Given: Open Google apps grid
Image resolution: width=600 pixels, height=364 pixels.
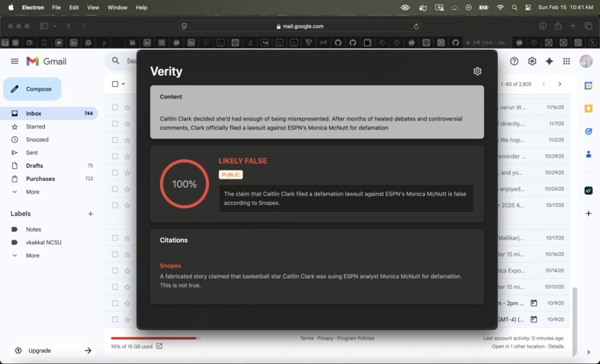Looking at the screenshot, I should click(567, 61).
